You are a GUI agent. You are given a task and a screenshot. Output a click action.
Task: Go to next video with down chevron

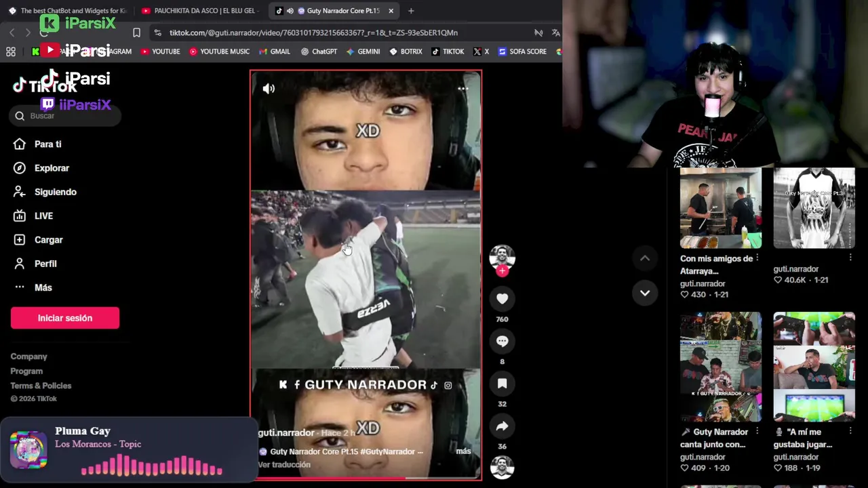point(645,293)
